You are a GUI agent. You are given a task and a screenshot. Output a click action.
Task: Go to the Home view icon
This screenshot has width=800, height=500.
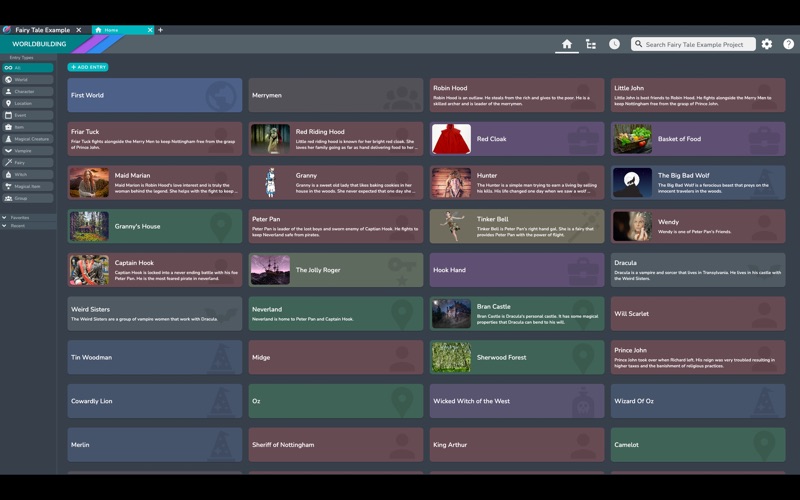[x=567, y=44]
